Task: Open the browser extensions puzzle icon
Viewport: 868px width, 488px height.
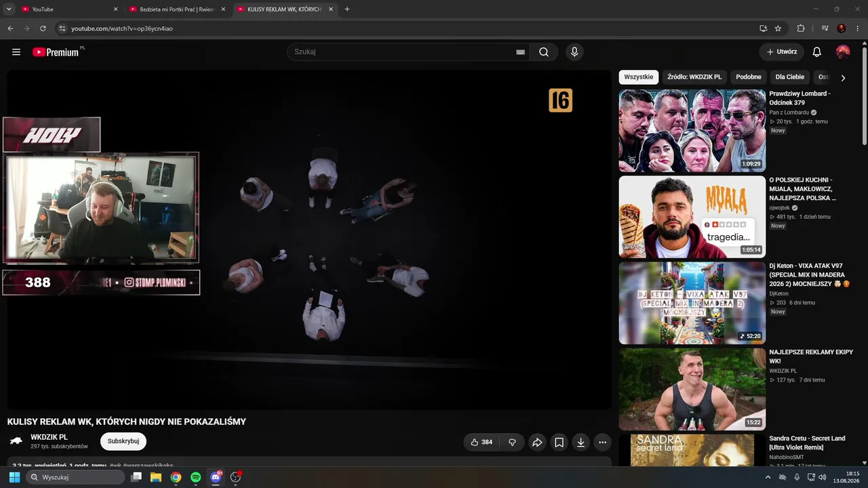Action: (801, 28)
